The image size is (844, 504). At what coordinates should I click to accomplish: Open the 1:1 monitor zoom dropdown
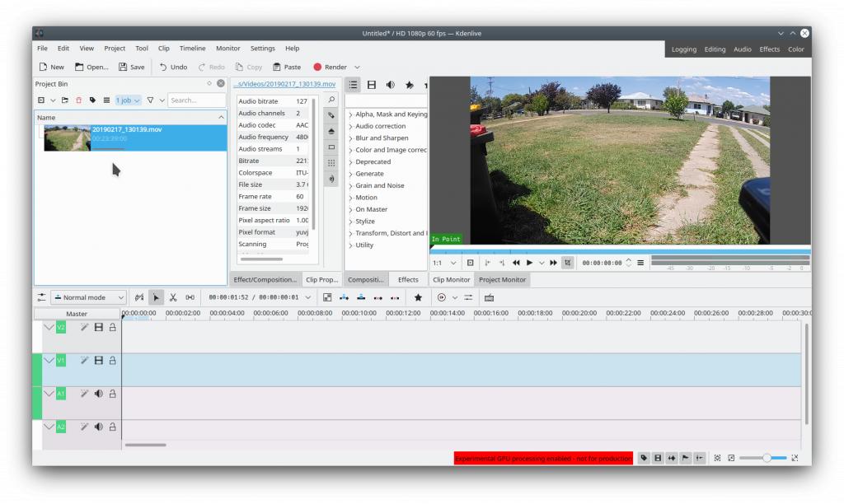pyautogui.click(x=444, y=263)
